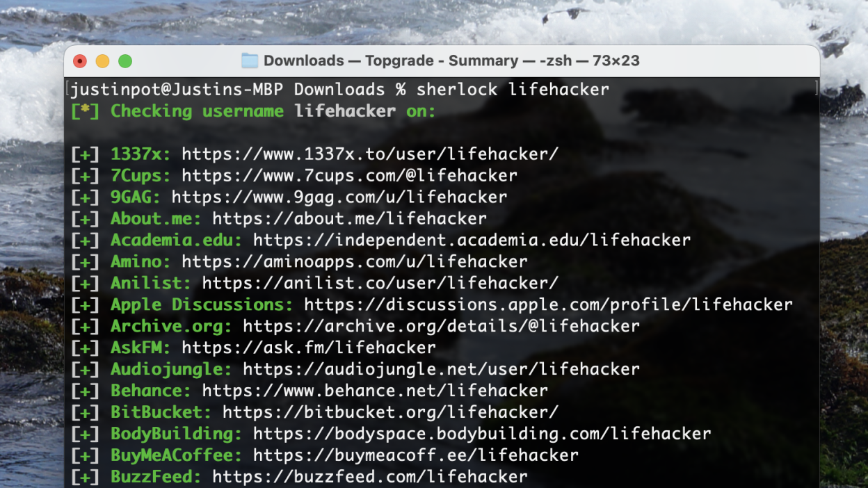Open the 9gag.com lifehacker profile URL

point(339,197)
